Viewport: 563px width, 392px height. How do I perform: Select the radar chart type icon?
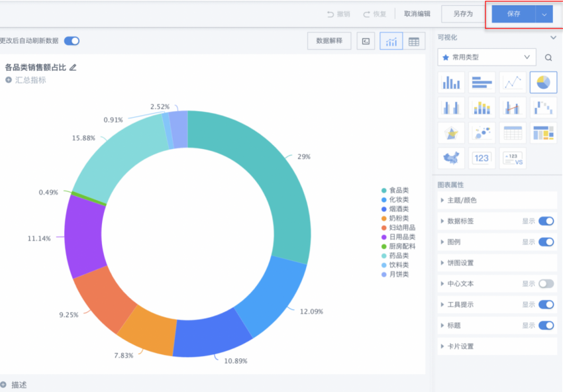pos(451,132)
